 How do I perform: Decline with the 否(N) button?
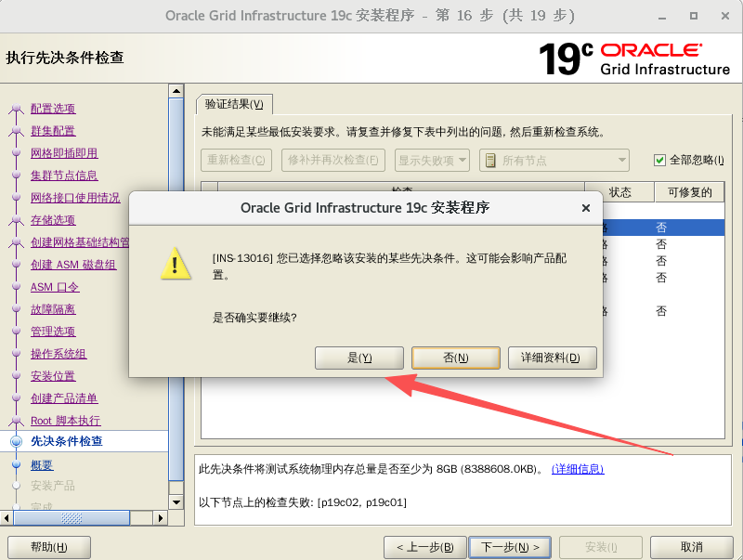(456, 358)
